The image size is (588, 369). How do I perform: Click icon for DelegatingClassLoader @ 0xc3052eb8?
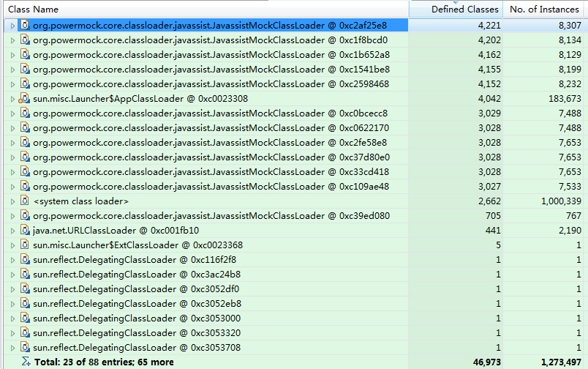coord(25,303)
